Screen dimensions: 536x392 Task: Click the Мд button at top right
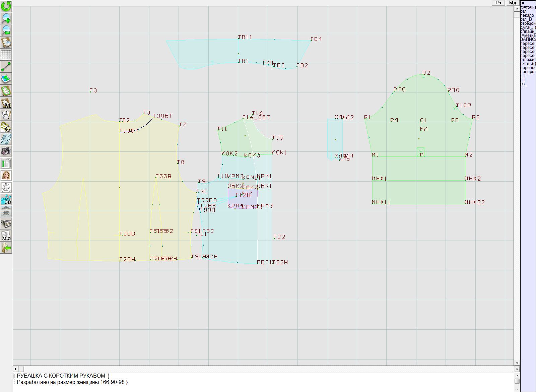click(x=513, y=3)
